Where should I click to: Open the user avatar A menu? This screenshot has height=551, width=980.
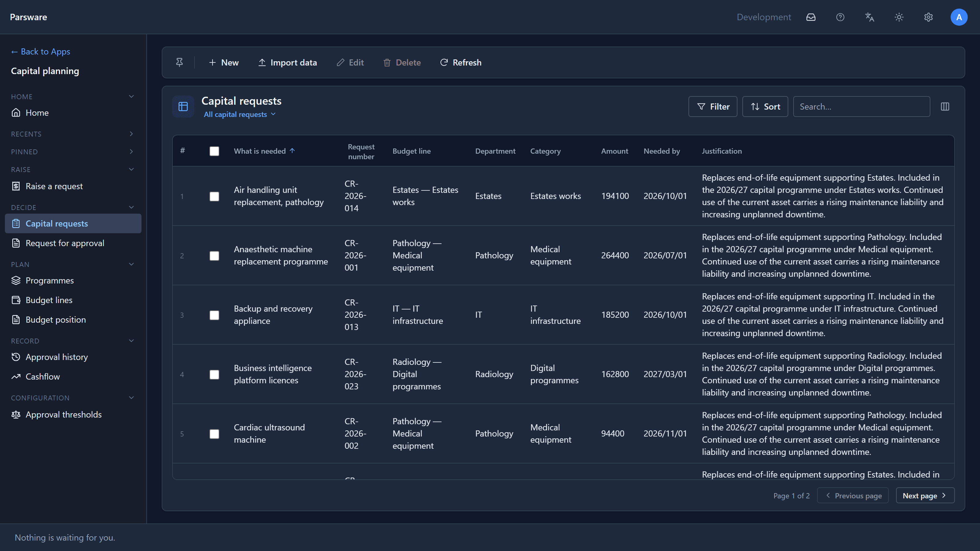click(959, 17)
